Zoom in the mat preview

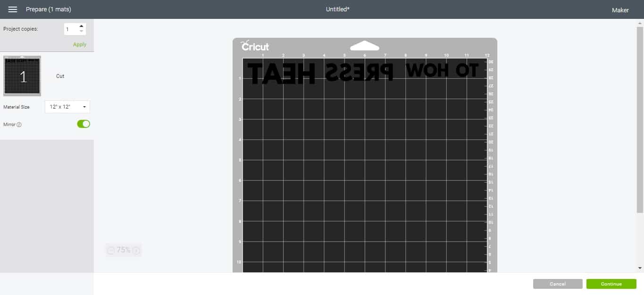136,251
